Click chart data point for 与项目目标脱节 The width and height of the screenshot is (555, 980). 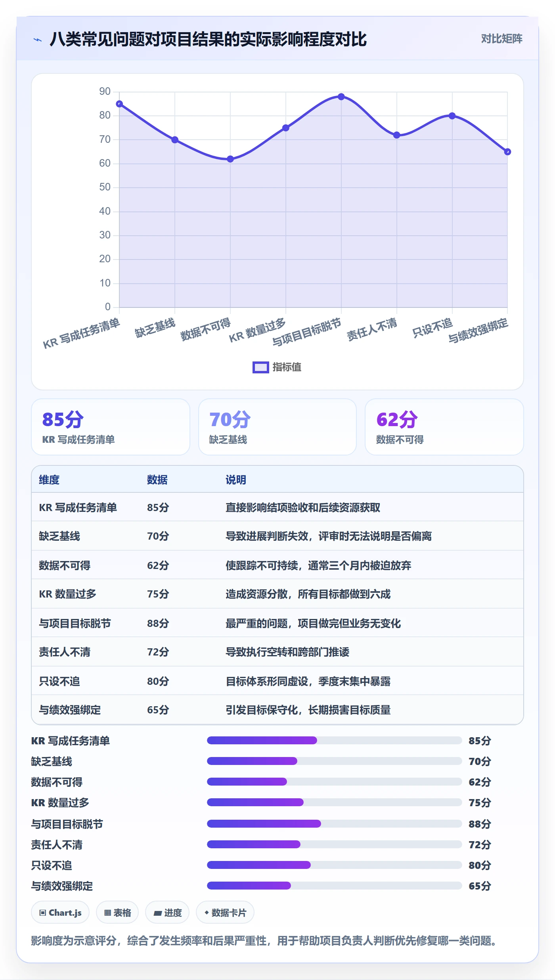(x=341, y=97)
